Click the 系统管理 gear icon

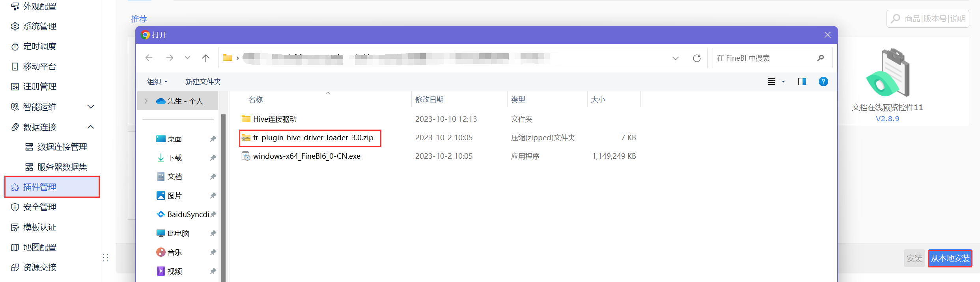pyautogui.click(x=15, y=26)
